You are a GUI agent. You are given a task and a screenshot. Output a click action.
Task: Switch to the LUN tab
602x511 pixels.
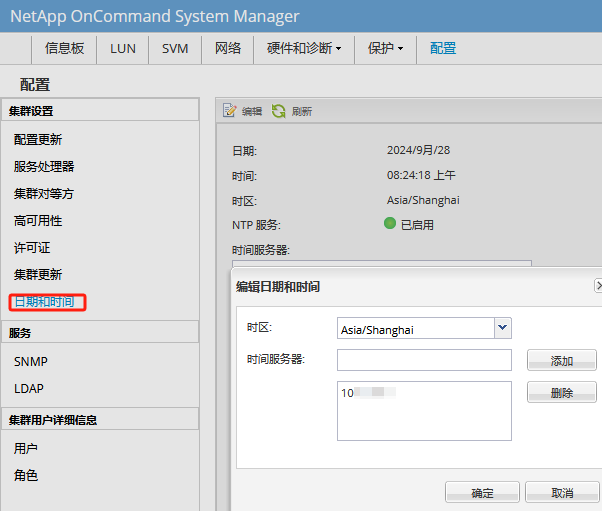tap(122, 48)
